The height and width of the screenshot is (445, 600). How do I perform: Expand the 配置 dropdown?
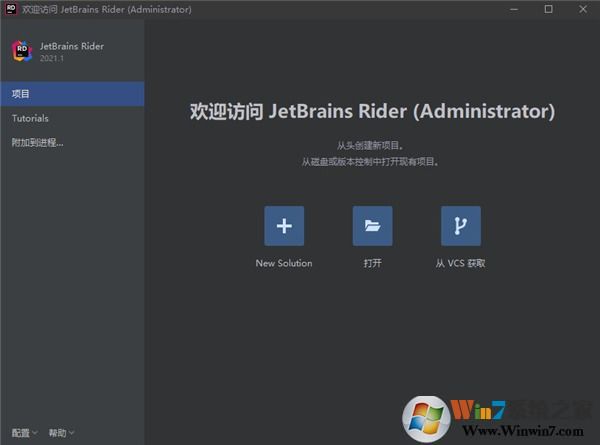click(x=24, y=433)
